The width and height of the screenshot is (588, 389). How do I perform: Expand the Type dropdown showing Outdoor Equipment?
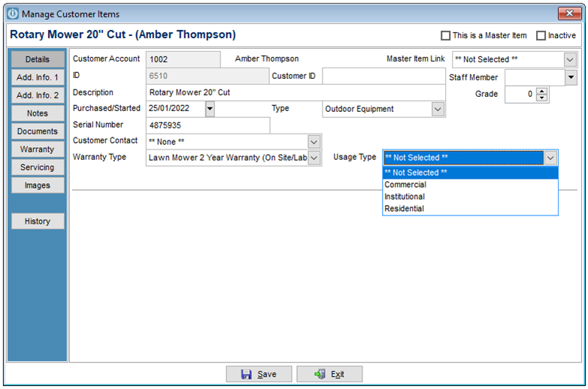tap(438, 110)
